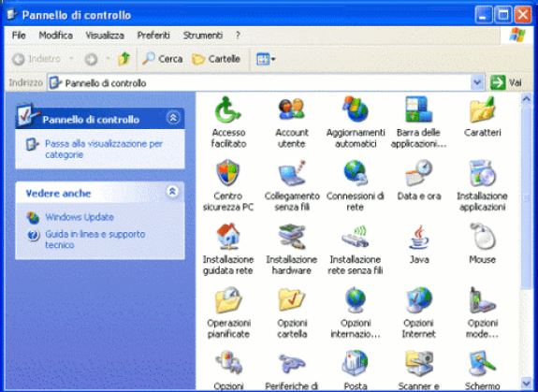
Task: Open Account utente icon
Action: [292, 123]
